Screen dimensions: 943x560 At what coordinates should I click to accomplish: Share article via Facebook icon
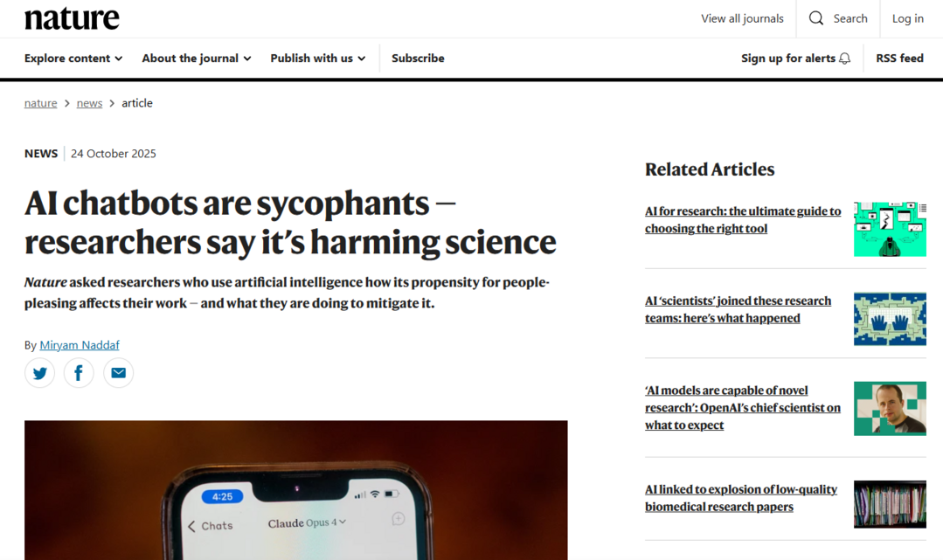(79, 373)
